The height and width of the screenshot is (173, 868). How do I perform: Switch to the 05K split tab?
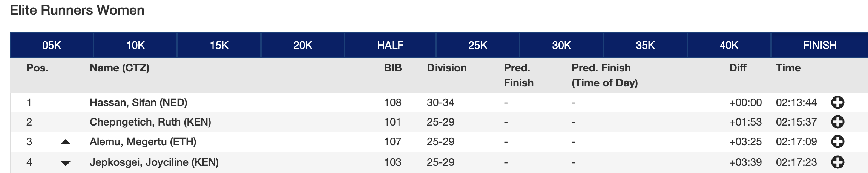tap(52, 46)
